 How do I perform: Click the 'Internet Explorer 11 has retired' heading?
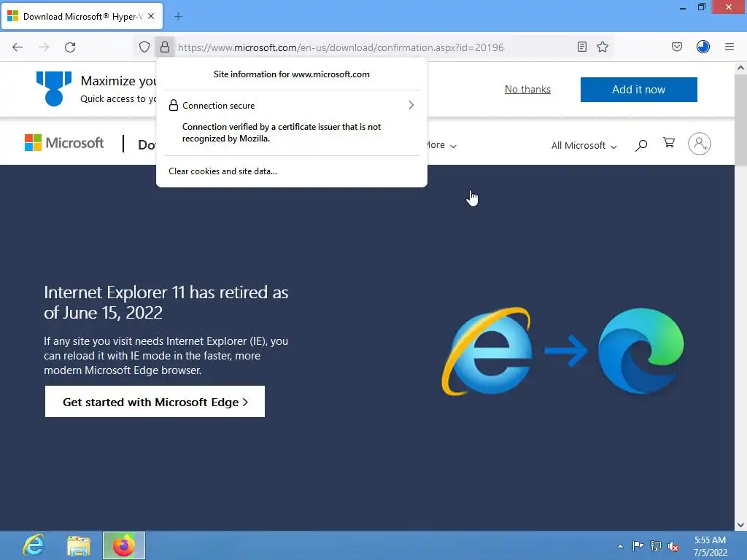click(x=166, y=303)
